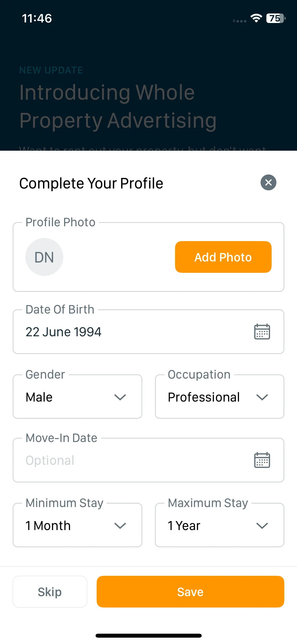The image size is (297, 644).
Task: Edit the 22 June 1994 date field
Action: click(148, 332)
